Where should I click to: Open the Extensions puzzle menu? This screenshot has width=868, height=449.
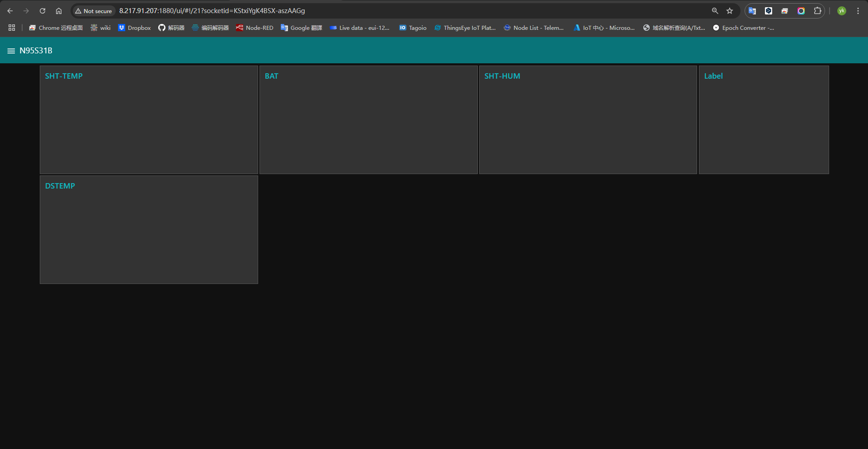[817, 11]
